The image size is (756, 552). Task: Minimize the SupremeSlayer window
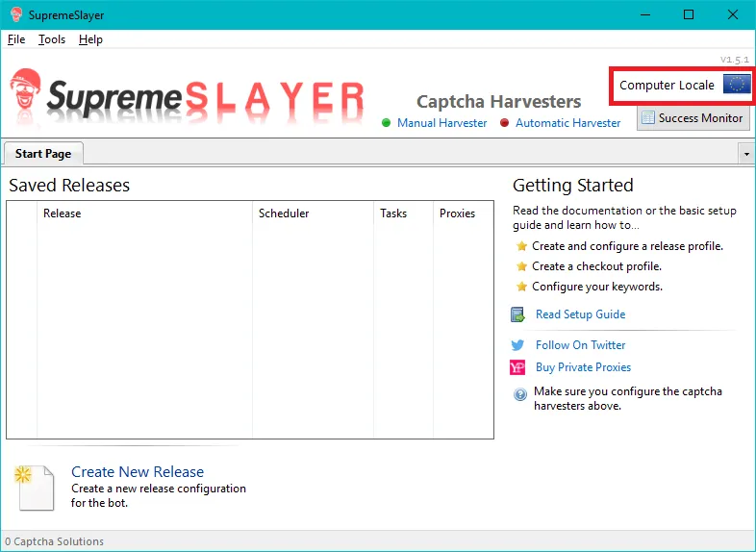tap(645, 14)
